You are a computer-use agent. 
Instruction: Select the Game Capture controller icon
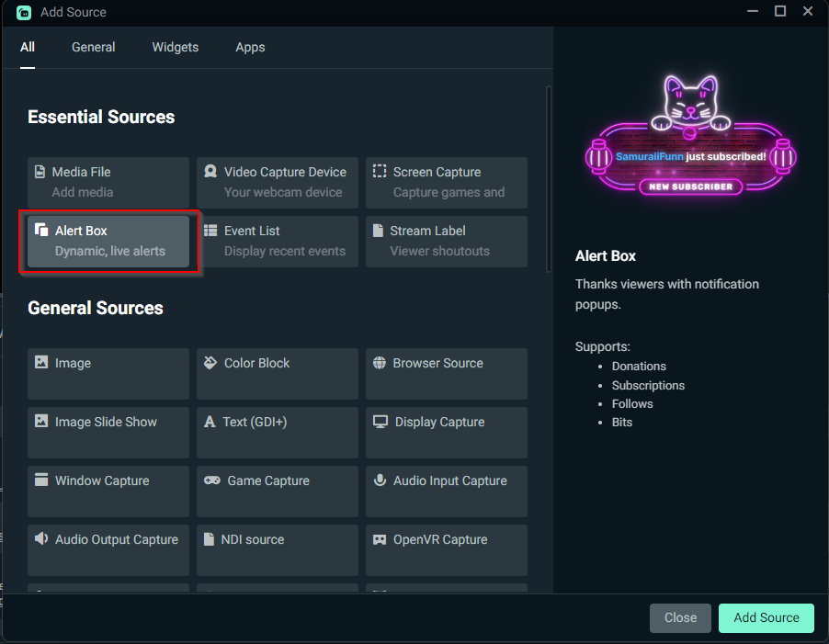pos(212,480)
